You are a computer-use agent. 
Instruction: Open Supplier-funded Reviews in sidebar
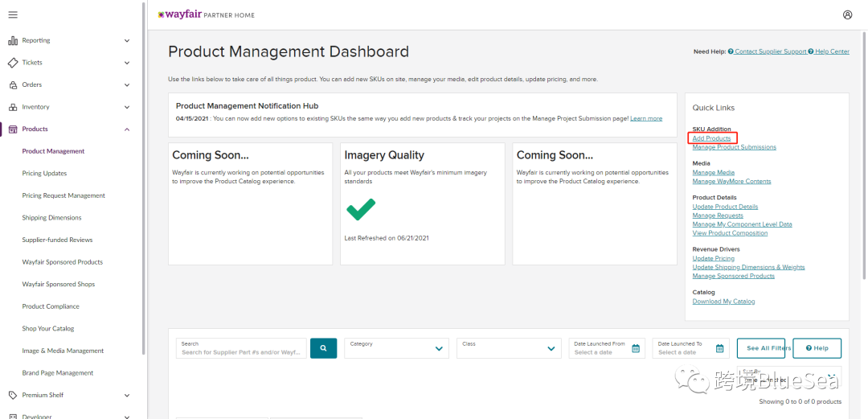tap(58, 240)
